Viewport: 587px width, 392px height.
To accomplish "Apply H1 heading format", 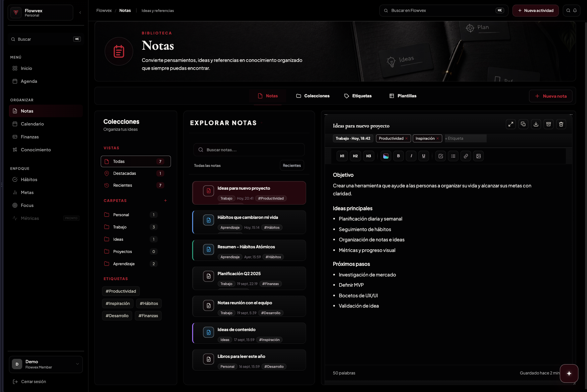I will tap(342, 156).
